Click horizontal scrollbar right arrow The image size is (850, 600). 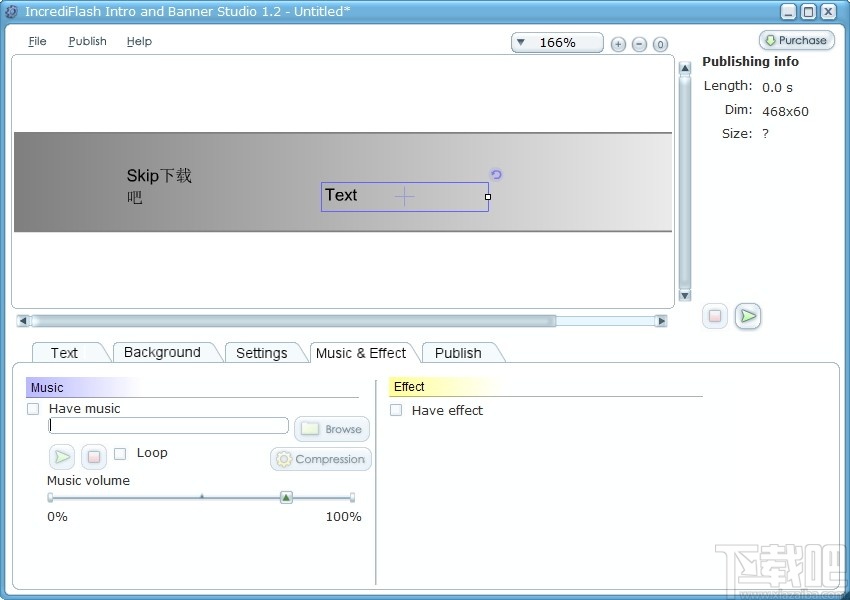661,321
